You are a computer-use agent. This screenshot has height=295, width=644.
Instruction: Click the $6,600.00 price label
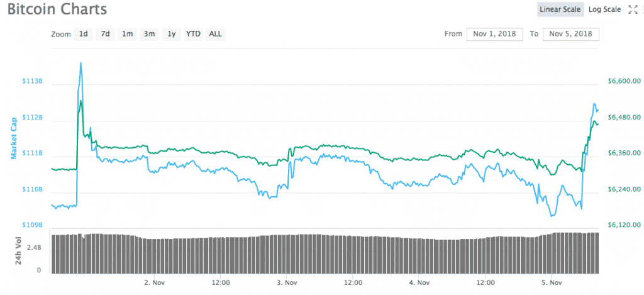(624, 81)
